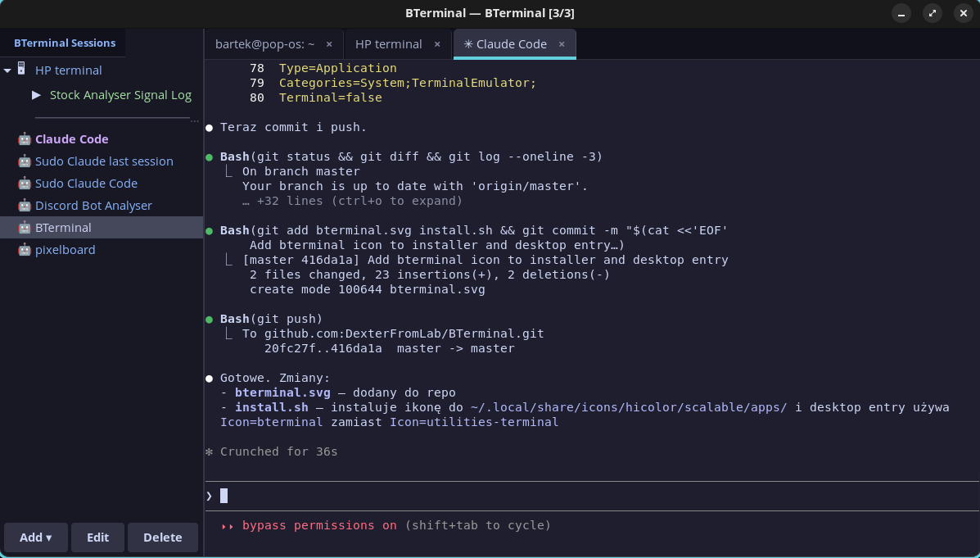Switch to the HP terminal tab
Image resolution: width=980 pixels, height=558 pixels.
tap(388, 44)
